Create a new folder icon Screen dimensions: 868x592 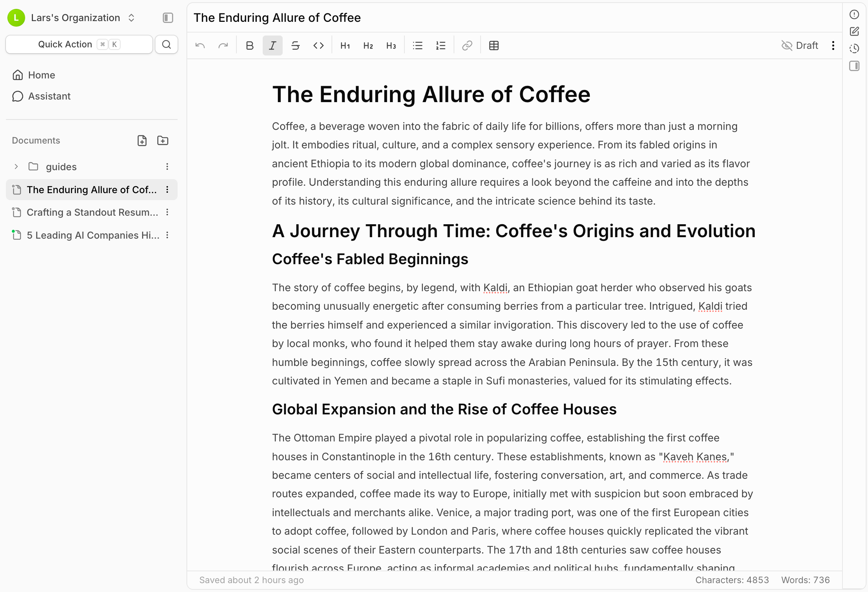tap(163, 141)
